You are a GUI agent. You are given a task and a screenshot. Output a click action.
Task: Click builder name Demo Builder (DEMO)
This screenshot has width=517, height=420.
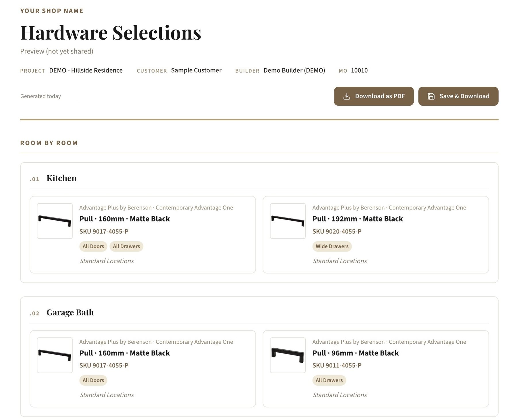(294, 71)
